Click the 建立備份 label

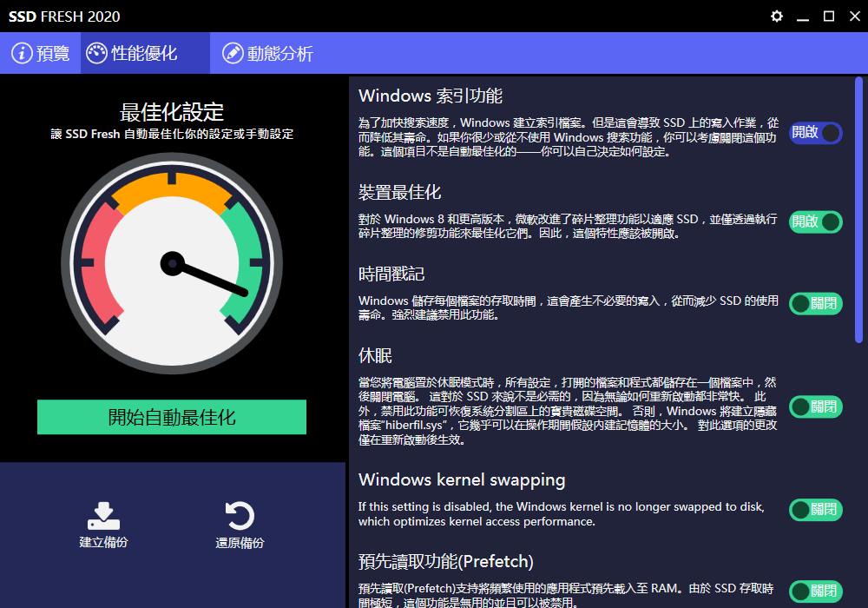tap(103, 543)
